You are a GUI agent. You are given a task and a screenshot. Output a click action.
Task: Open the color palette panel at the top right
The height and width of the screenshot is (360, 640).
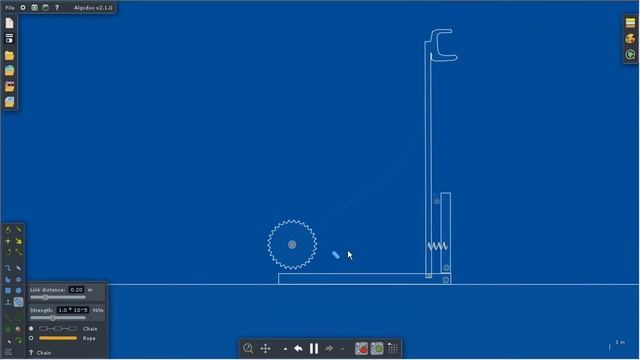(630, 39)
